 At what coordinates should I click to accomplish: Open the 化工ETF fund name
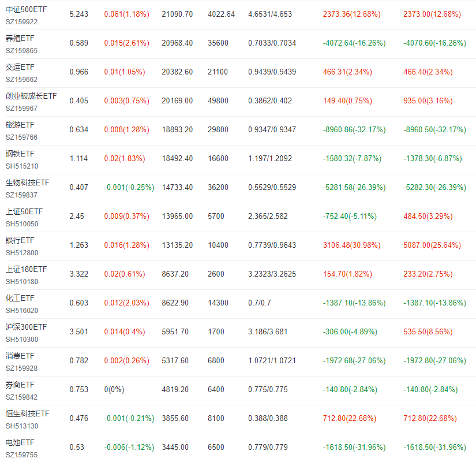(20, 298)
